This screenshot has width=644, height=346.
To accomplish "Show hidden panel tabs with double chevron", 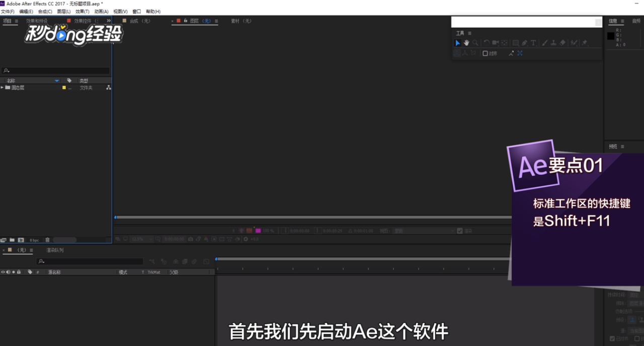I will tap(109, 21).
